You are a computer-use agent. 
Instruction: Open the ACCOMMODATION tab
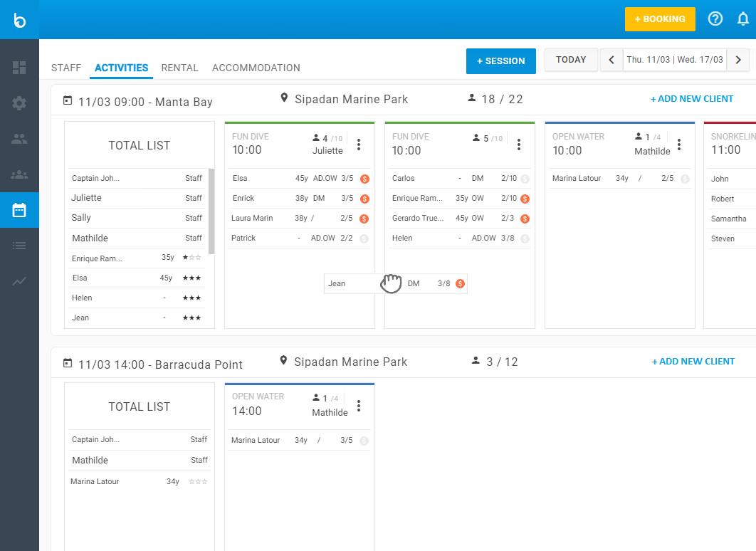[256, 68]
